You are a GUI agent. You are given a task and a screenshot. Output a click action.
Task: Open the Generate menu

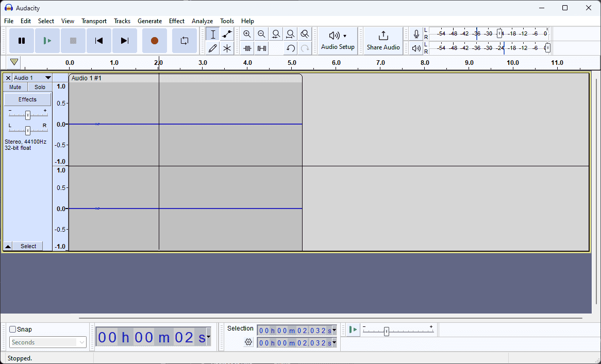[x=149, y=21]
